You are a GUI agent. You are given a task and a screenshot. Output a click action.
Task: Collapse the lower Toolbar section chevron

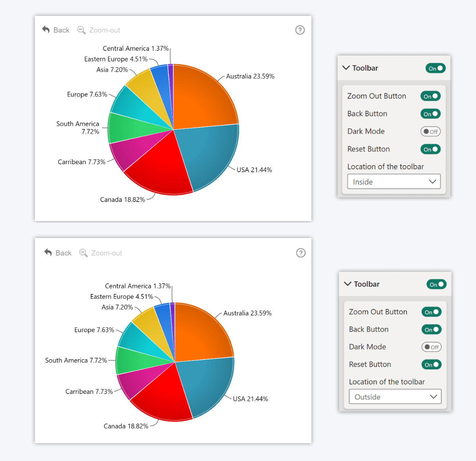(347, 284)
